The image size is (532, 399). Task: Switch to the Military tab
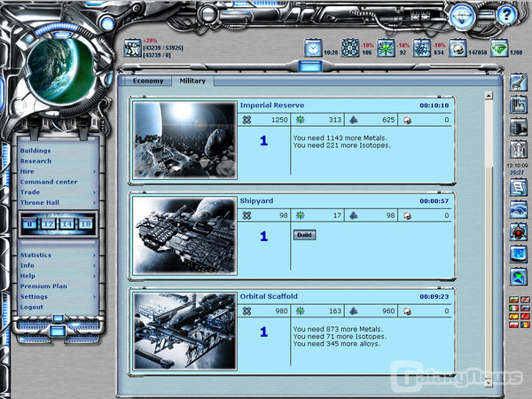click(x=192, y=81)
